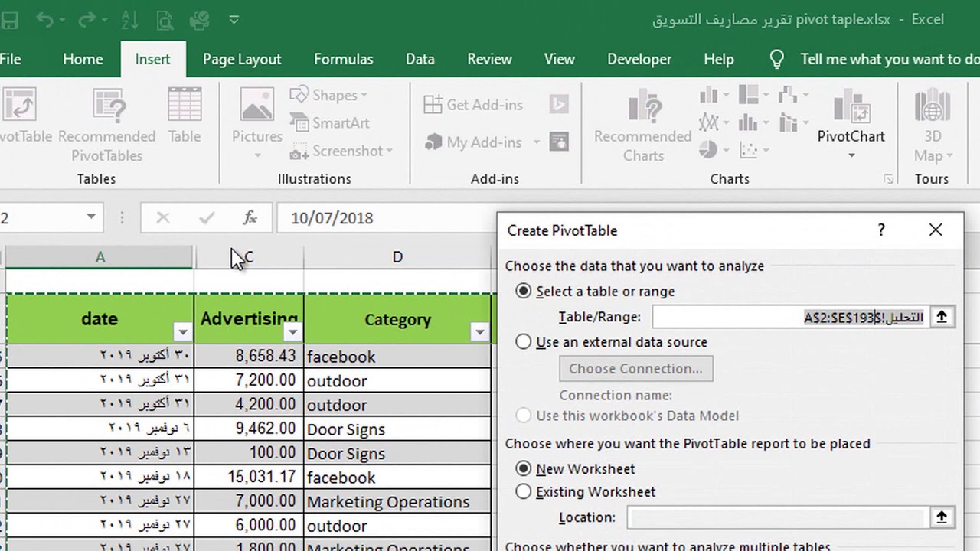Open Print Preview from Quick Access Toolbar
980x551 pixels.
pyautogui.click(x=164, y=20)
